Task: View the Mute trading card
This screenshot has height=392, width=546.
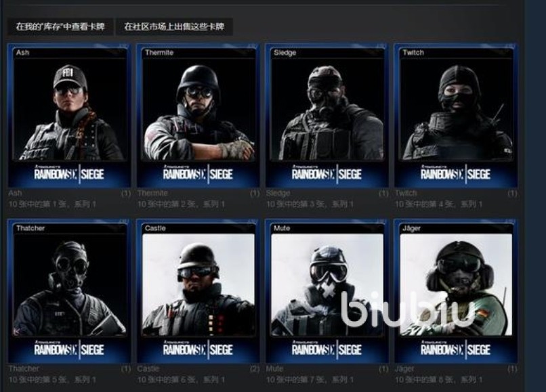Action: [x=327, y=291]
